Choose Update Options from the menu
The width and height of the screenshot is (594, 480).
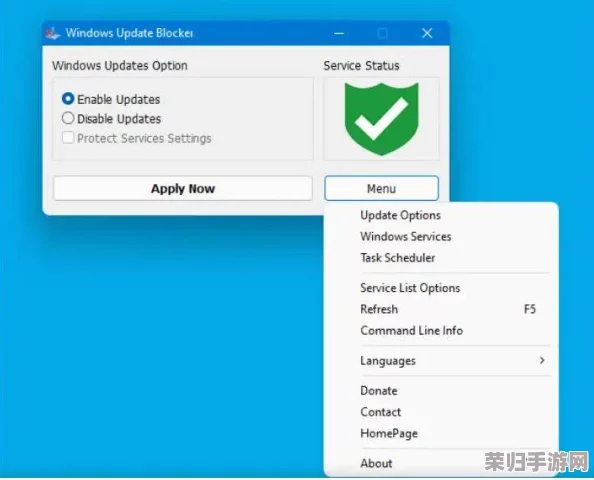coord(441,215)
